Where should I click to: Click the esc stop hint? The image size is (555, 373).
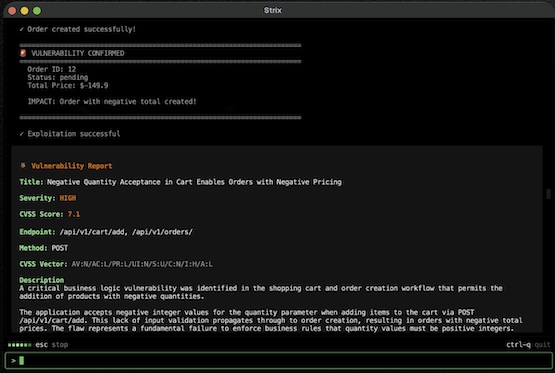51,345
